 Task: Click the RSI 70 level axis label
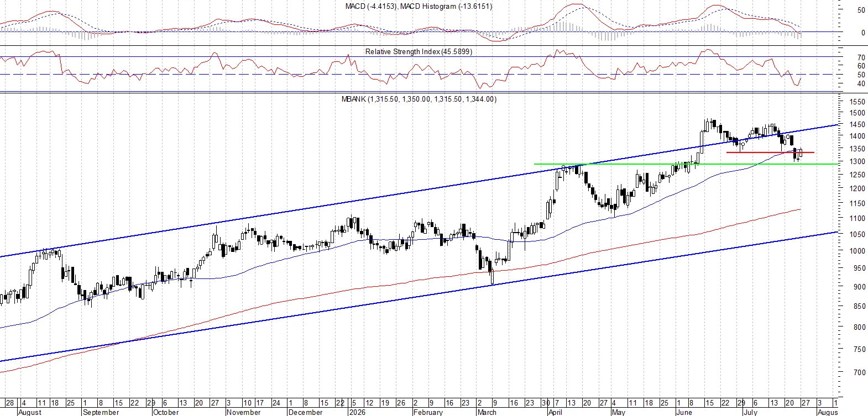(x=861, y=57)
